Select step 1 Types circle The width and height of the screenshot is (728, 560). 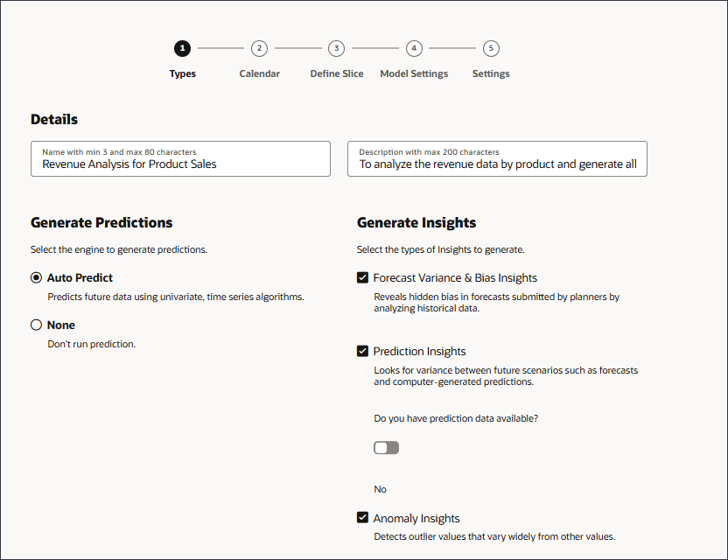(x=182, y=48)
